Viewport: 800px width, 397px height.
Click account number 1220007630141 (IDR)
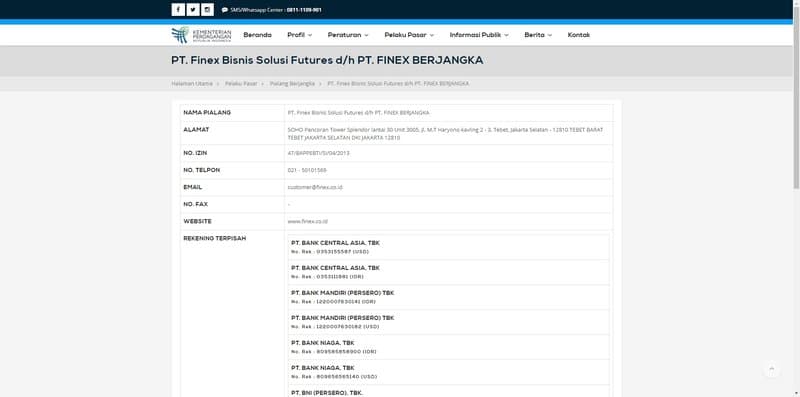click(333, 302)
